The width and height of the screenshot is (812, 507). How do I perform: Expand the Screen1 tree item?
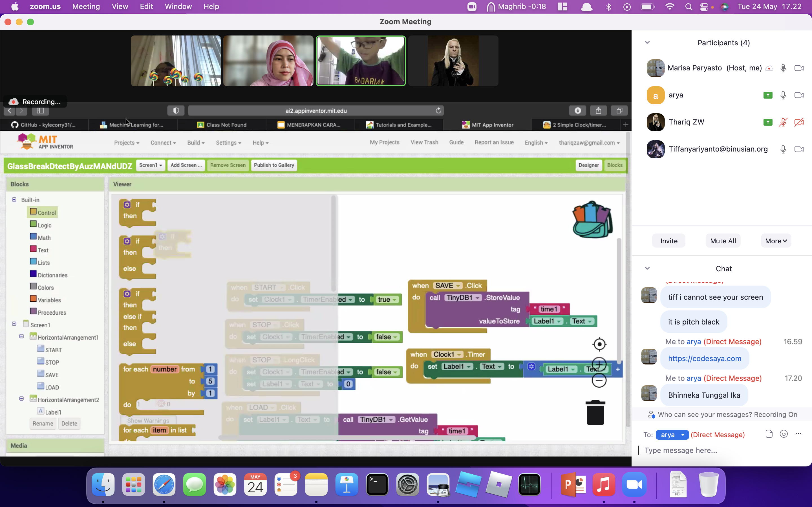(x=14, y=324)
